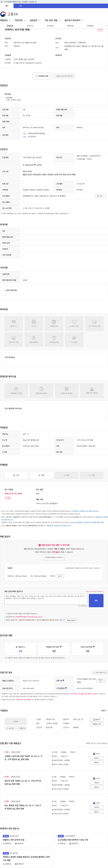Open 버스 정비원 모집 job listing
This screenshot has width=108, height=868.
click(23, 807)
